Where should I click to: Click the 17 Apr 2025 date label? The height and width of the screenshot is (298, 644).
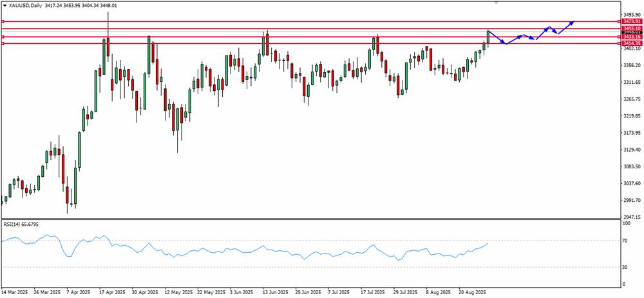tap(113, 292)
